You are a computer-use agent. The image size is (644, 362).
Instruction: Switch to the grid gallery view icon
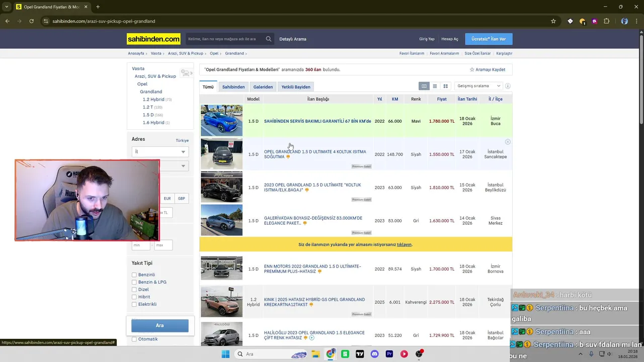[x=445, y=86]
